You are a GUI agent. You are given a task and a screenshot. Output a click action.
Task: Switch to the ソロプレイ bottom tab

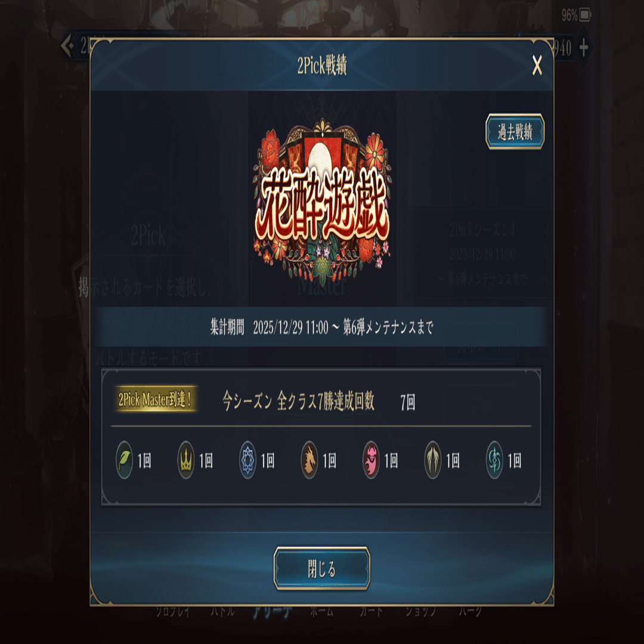click(173, 612)
